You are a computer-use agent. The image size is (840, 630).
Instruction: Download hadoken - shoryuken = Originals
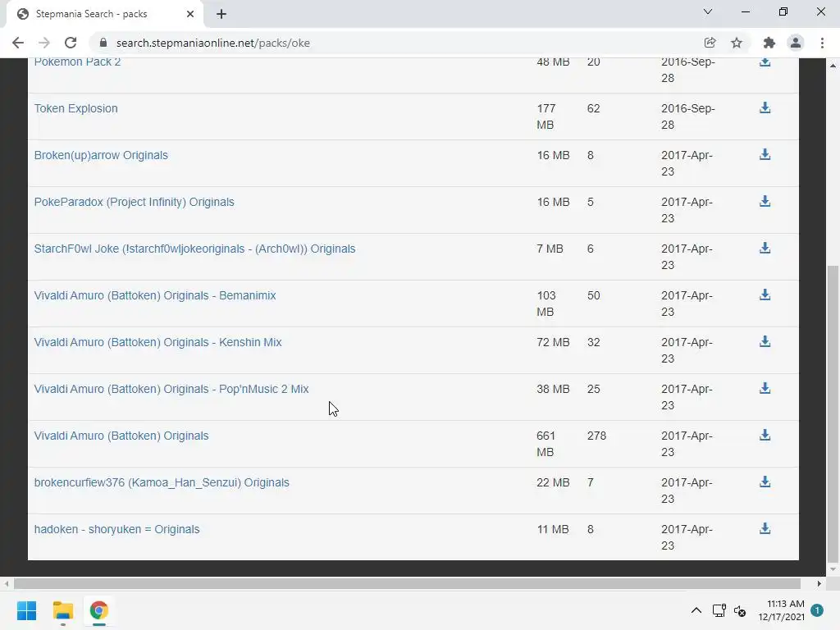coord(765,528)
